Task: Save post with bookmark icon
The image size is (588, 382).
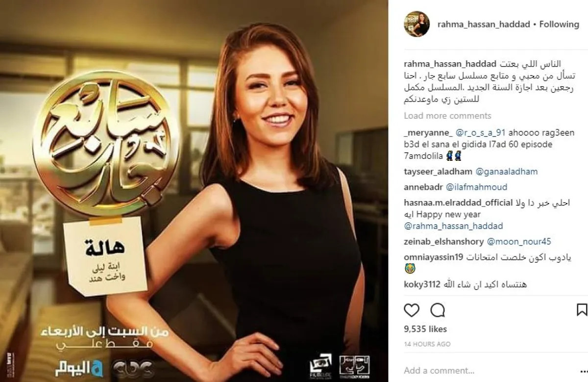Action: pyautogui.click(x=582, y=310)
